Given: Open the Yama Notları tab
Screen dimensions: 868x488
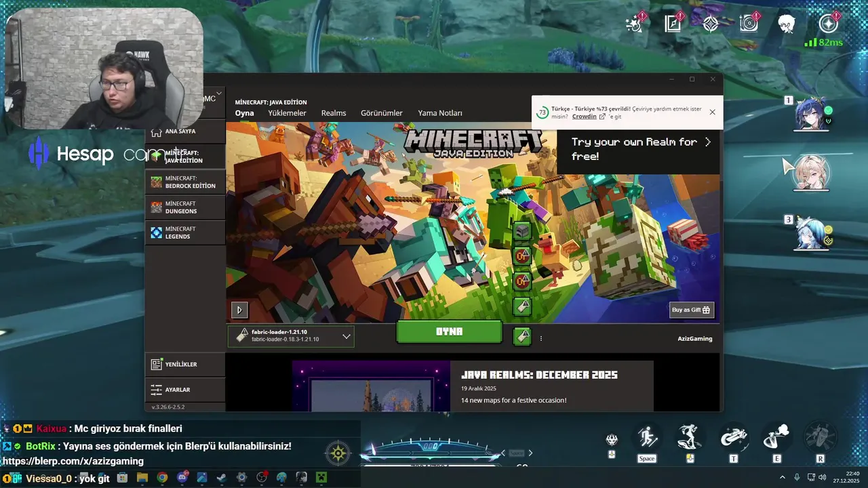Looking at the screenshot, I should click(440, 113).
